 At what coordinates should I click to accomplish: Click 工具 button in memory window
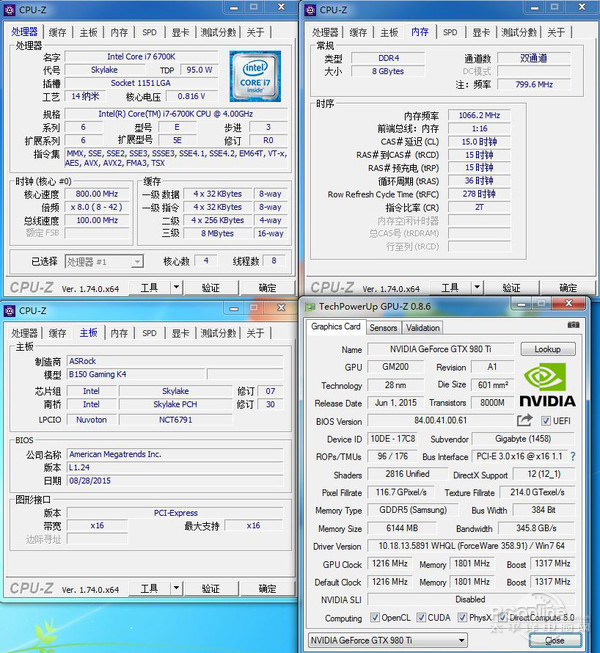point(450,287)
